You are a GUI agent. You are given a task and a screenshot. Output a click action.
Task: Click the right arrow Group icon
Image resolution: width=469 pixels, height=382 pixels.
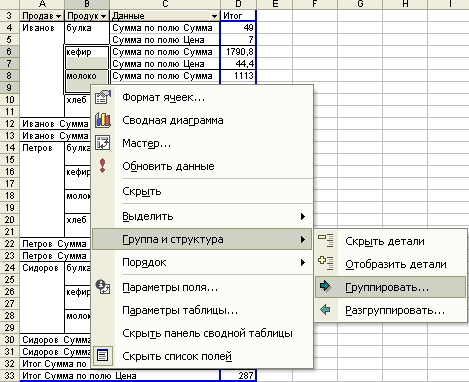pos(325,286)
